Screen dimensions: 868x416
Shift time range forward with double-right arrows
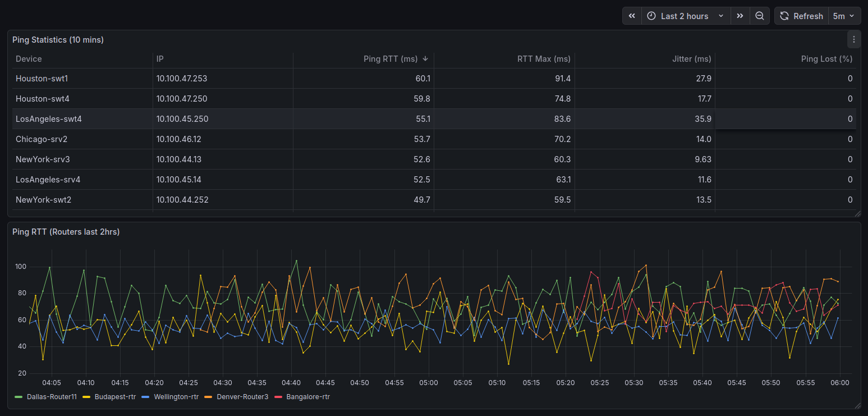[x=740, y=16]
